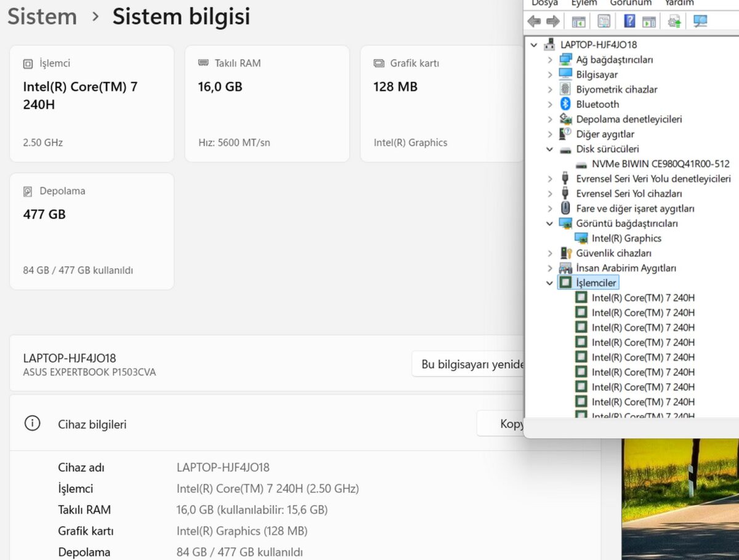Click the Kopyala button beside Cihaz bilgileri
The width and height of the screenshot is (739, 560).
[x=501, y=424]
